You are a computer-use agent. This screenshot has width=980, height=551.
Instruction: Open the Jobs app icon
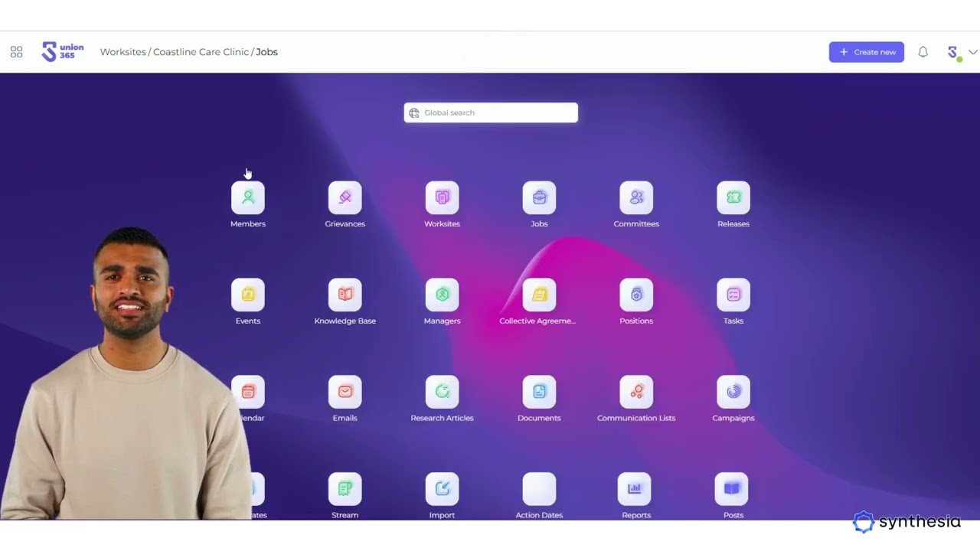[x=540, y=198]
